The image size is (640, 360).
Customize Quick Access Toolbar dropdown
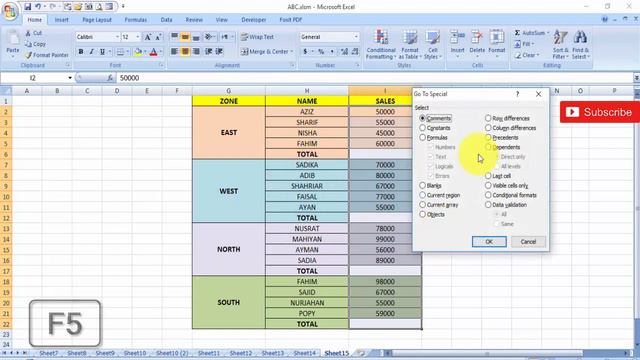click(123, 7)
